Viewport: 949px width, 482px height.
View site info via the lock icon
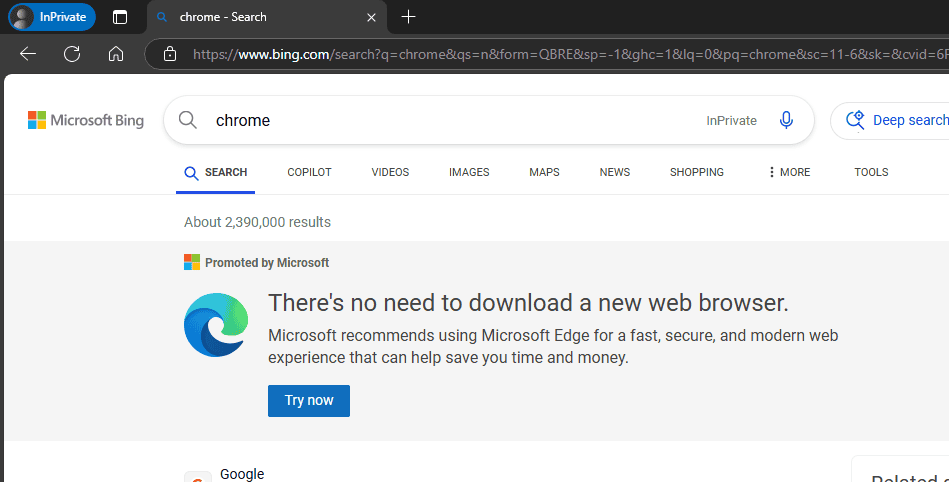[170, 54]
